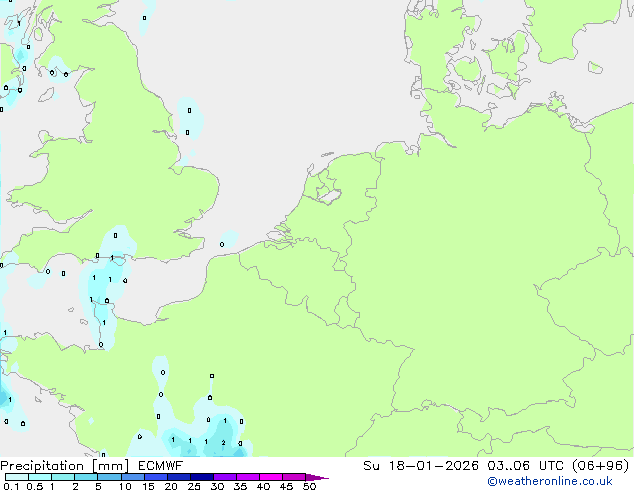Pick the 15–20 mm legend color swatch
Viewport: 634px width, 490px height.
pos(156,477)
